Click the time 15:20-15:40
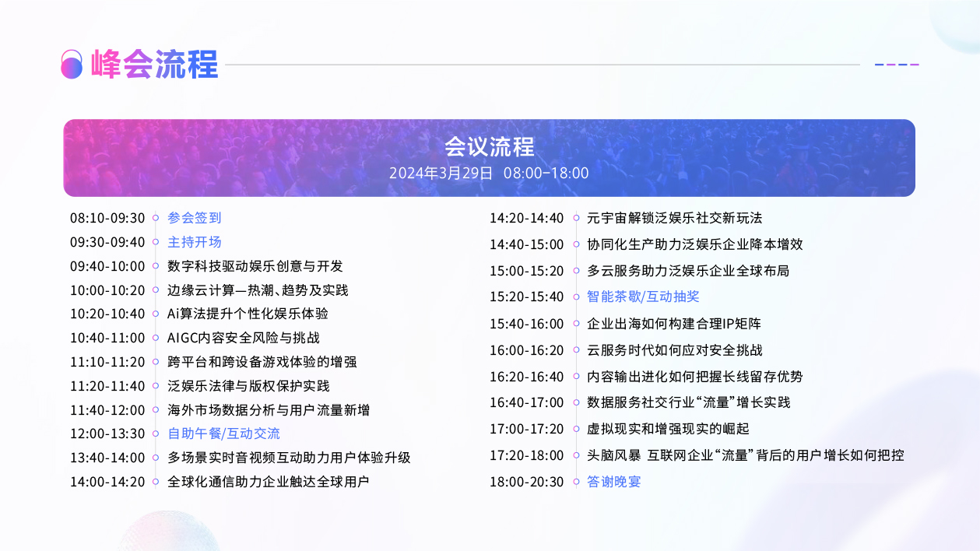Image resolution: width=980 pixels, height=551 pixels. (x=526, y=297)
